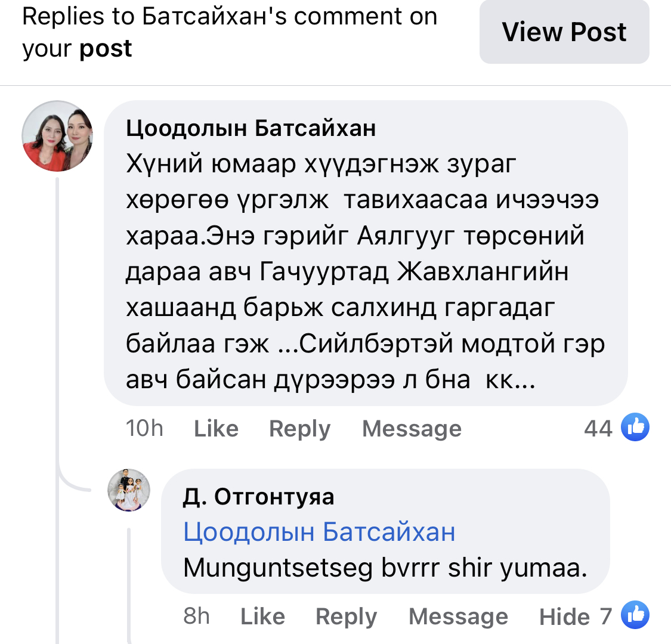The height and width of the screenshot is (644, 671).
Task: Like Цоодолын Батсайхан's comment
Action: tap(215, 428)
